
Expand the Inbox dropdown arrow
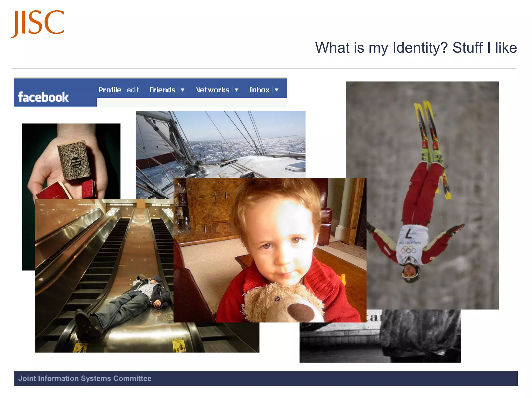pos(277,90)
